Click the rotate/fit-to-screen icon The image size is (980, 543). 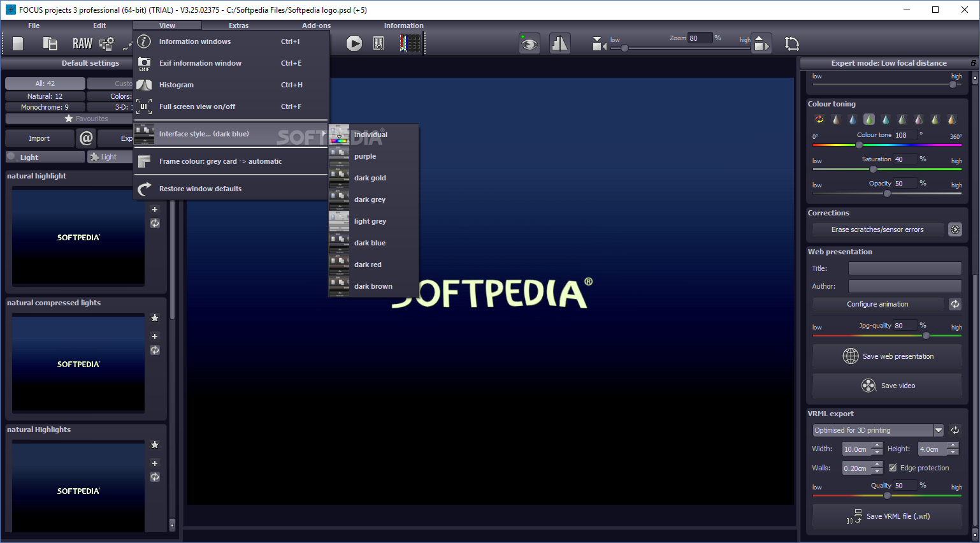[792, 43]
